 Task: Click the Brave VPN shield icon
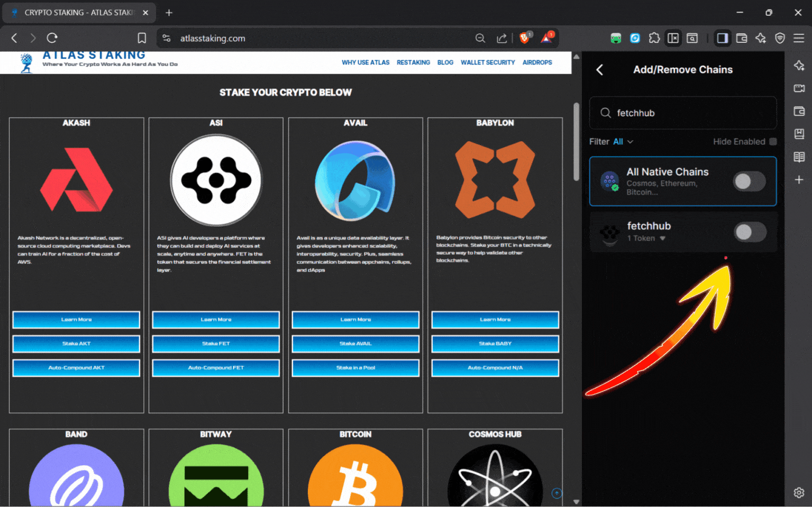(780, 38)
